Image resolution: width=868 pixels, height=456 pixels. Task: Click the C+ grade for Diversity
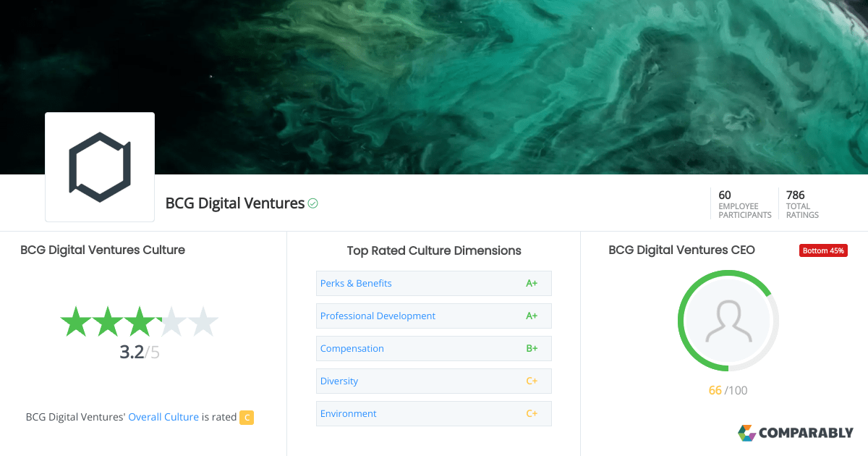(x=532, y=381)
